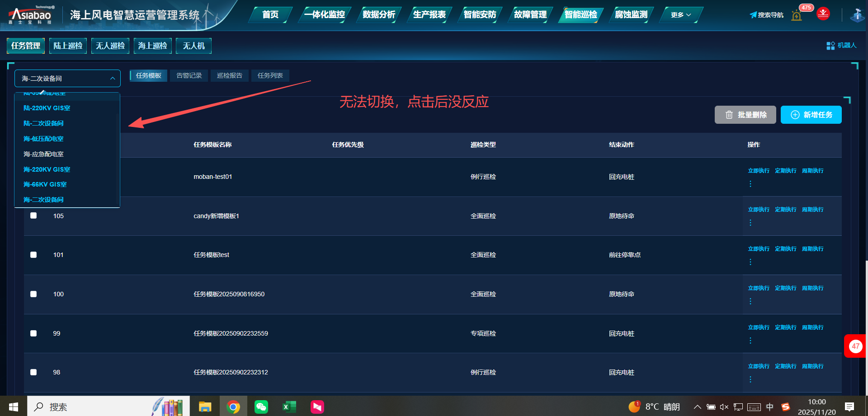
Task: Click the search navigation arrow icon
Action: tap(753, 15)
